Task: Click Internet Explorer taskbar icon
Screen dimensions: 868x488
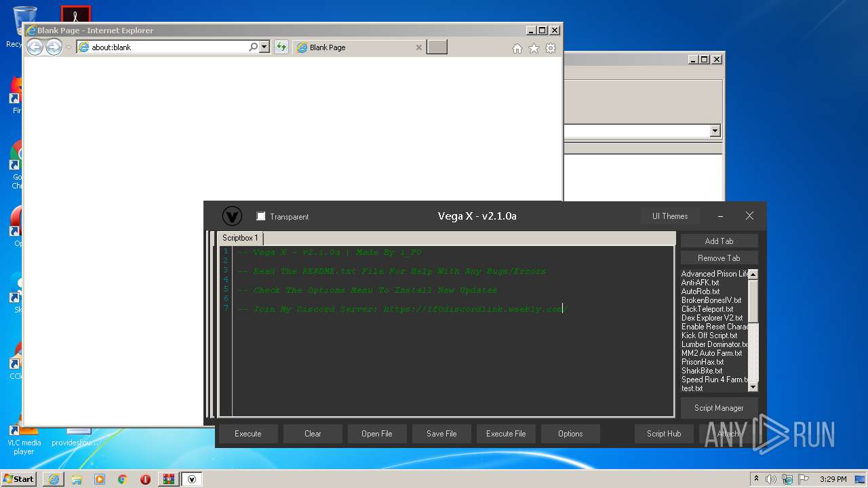Action: 54,479
